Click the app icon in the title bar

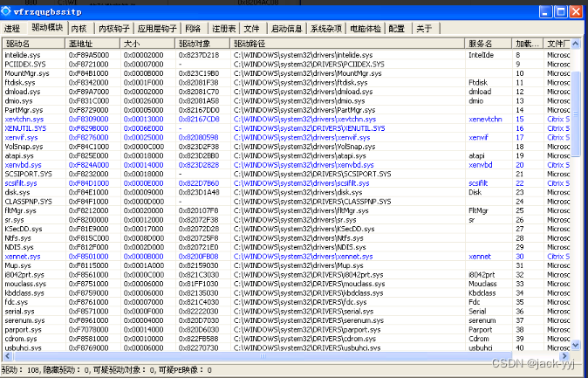(6, 11)
